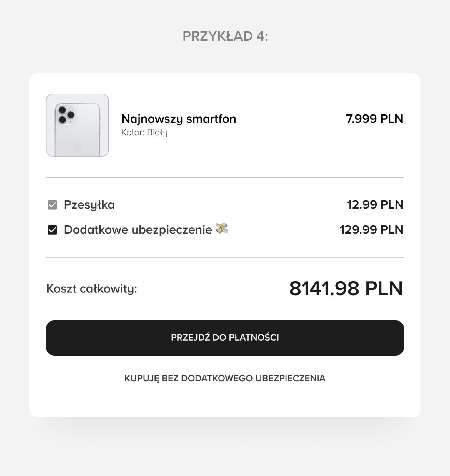Click the 12.99 PLN shipping price
This screenshot has height=476, width=450.
pos(375,205)
